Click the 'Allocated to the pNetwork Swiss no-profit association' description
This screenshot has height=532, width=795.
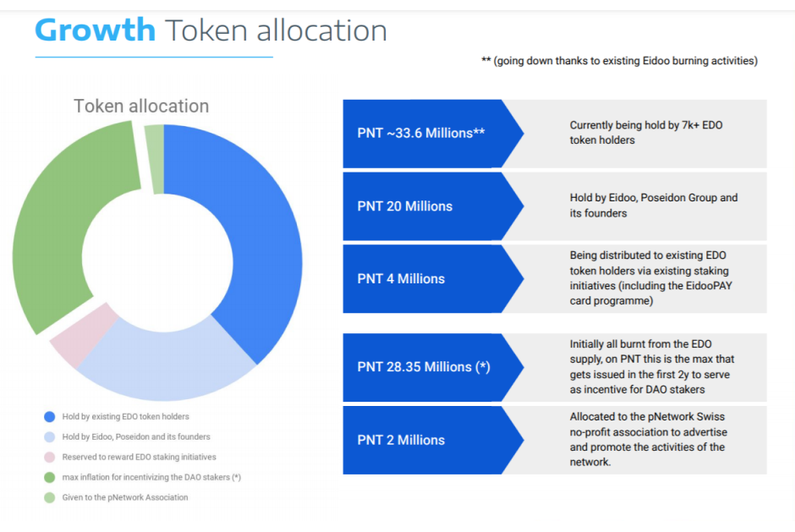tap(649, 439)
